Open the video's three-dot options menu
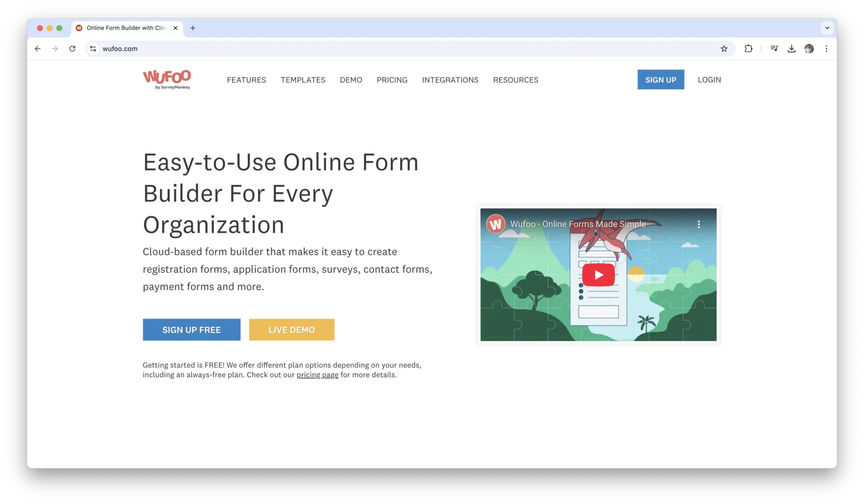Image resolution: width=864 pixels, height=504 pixels. 699,224
